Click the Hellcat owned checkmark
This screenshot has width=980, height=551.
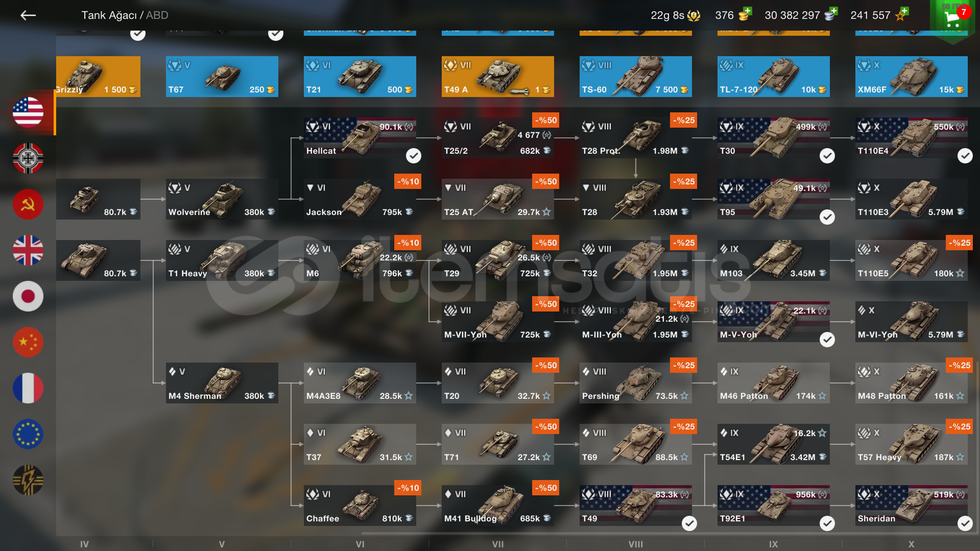(x=414, y=156)
